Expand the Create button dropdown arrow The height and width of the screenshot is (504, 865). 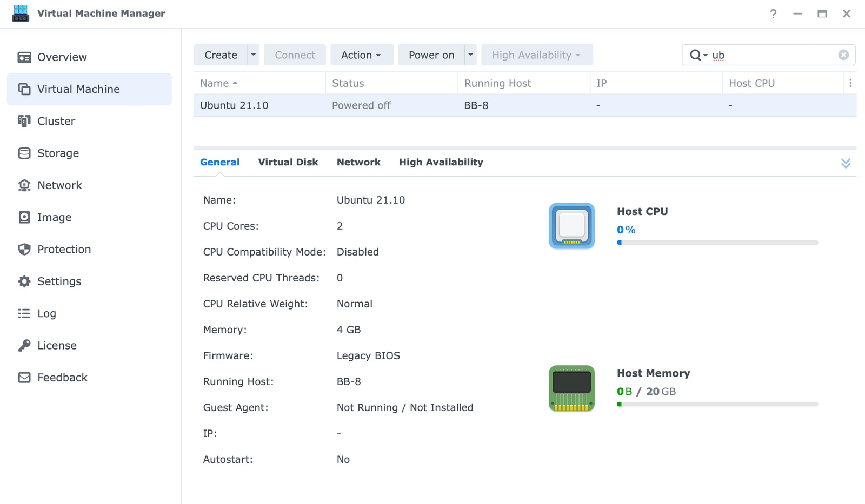click(253, 55)
